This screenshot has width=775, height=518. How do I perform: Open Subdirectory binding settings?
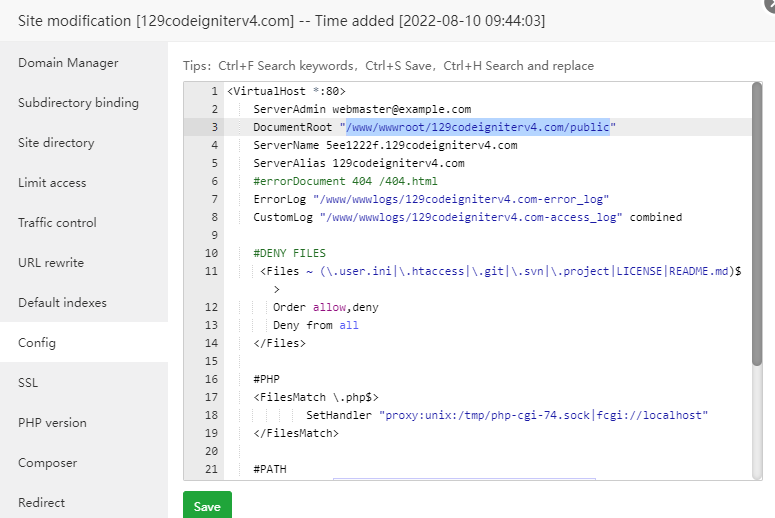[78, 103]
